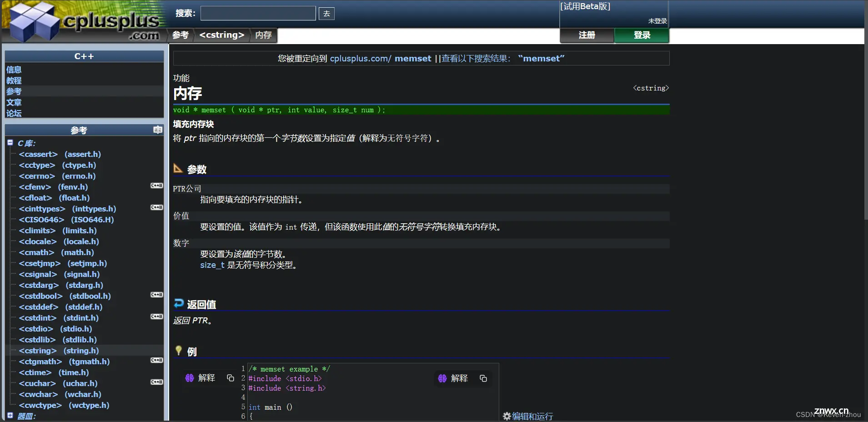Click C++11 badge next to cstdint

click(156, 316)
